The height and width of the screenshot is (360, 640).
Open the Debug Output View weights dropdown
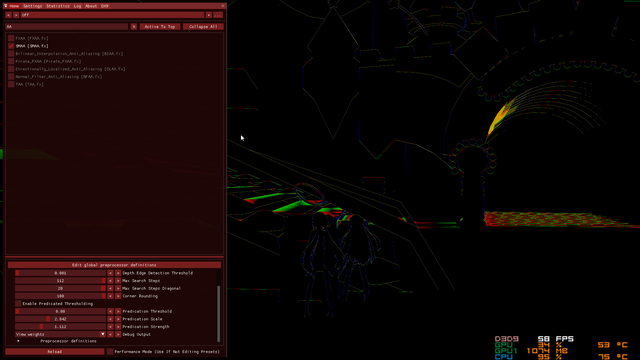(x=60, y=334)
